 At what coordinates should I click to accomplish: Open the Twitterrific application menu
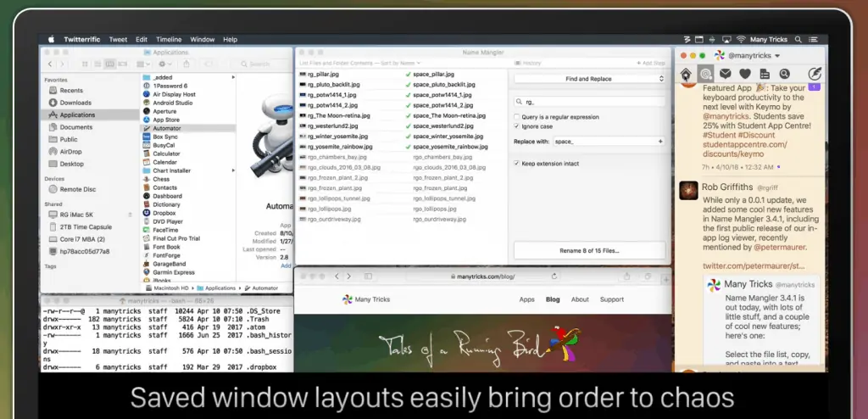pyautogui.click(x=82, y=39)
